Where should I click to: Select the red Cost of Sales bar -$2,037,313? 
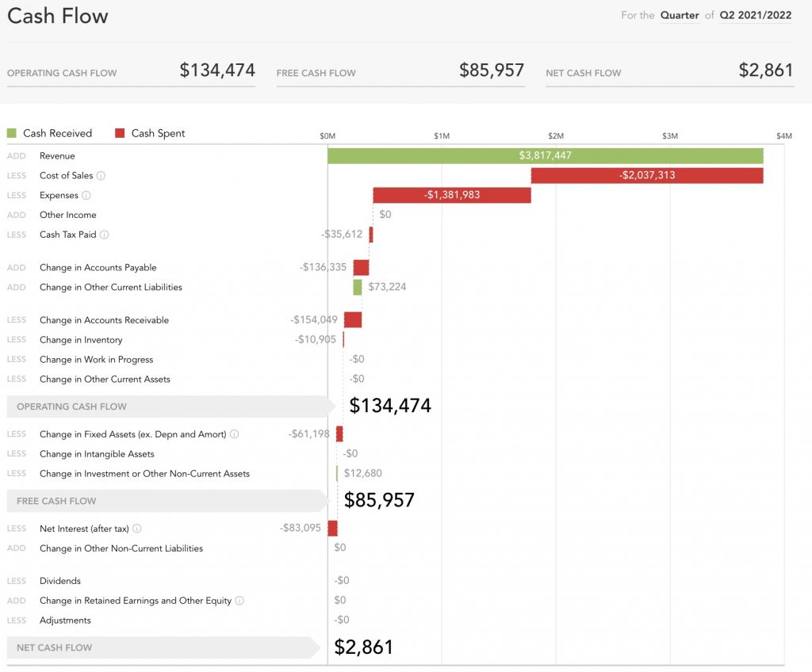647,175
